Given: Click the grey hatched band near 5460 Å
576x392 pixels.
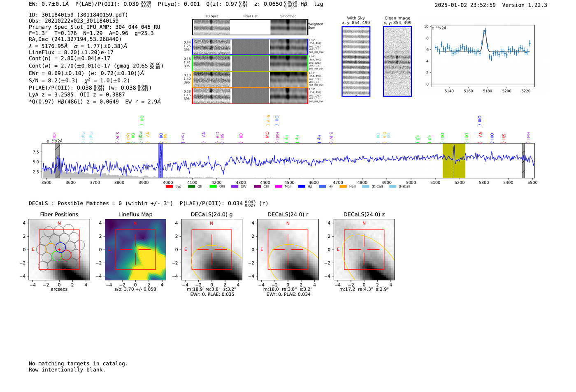Looking at the screenshot, I should pyautogui.click(x=523, y=160).
